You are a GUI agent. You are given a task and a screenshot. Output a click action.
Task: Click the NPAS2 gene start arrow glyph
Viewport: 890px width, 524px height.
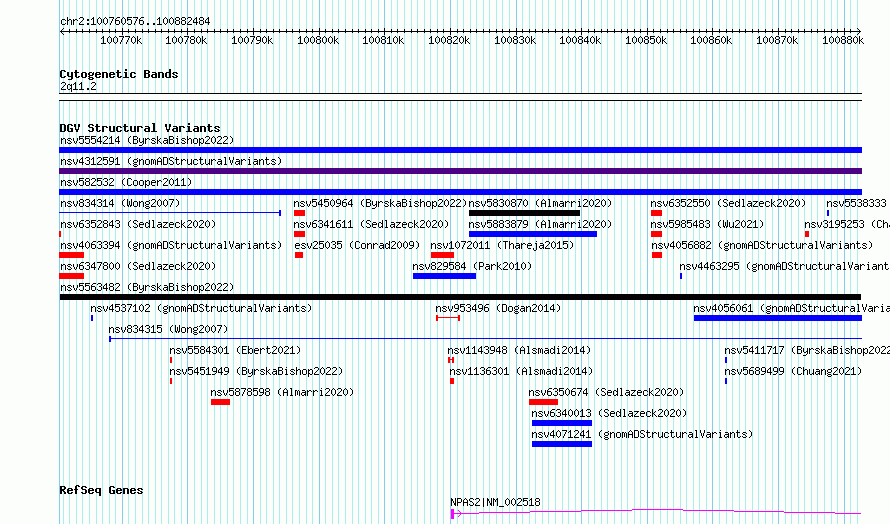pyautogui.click(x=456, y=514)
